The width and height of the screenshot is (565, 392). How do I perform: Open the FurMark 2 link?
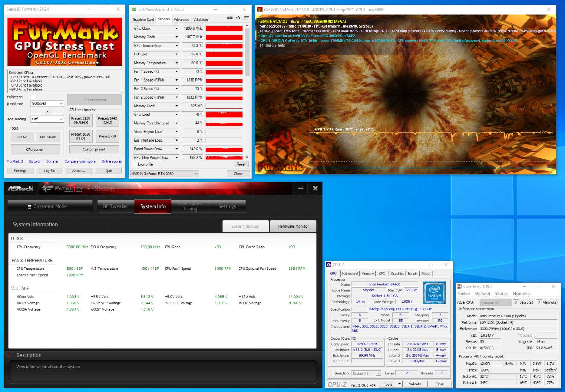(15, 161)
